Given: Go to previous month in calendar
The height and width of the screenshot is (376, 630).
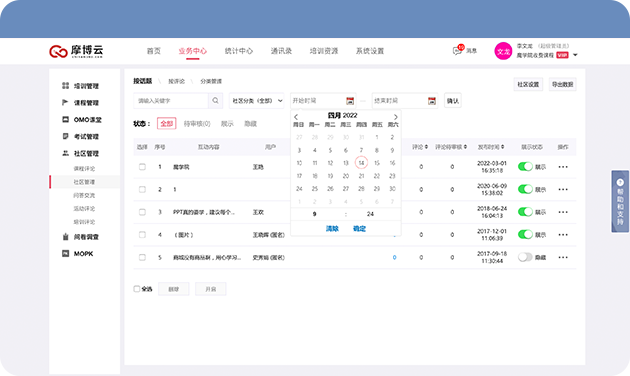Looking at the screenshot, I should [296, 117].
